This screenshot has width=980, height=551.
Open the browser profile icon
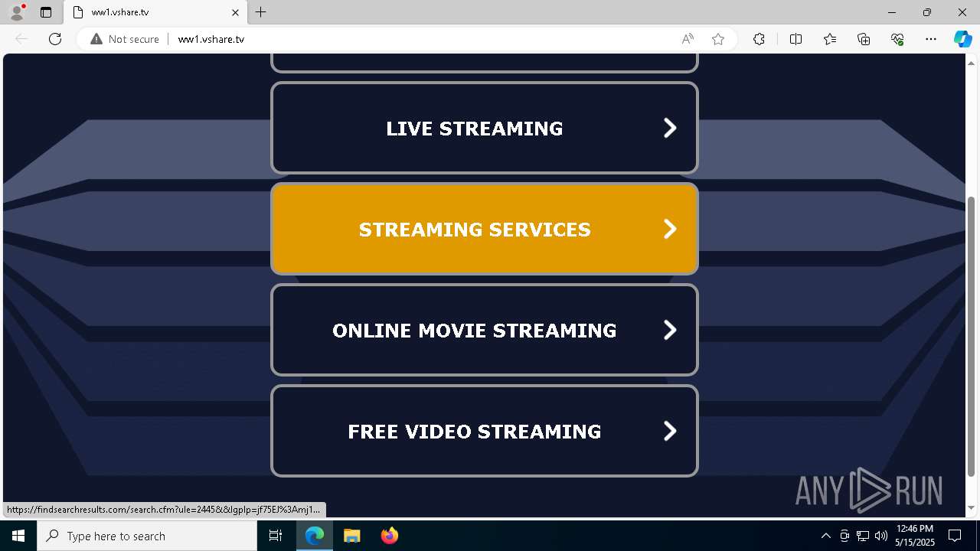click(16, 12)
